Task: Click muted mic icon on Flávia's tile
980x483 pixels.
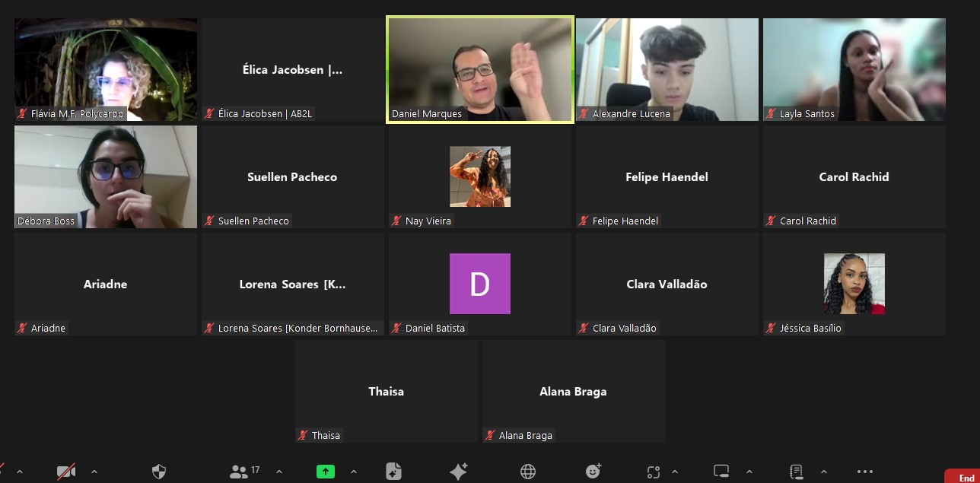Action: [x=22, y=114]
